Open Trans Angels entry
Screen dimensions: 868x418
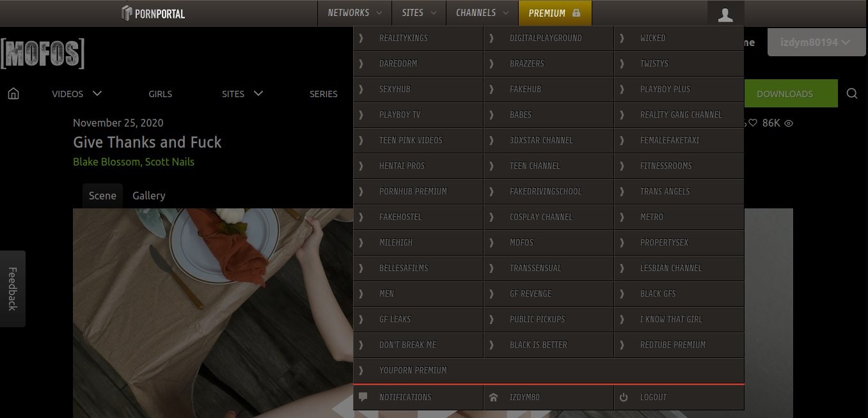pyautogui.click(x=679, y=191)
